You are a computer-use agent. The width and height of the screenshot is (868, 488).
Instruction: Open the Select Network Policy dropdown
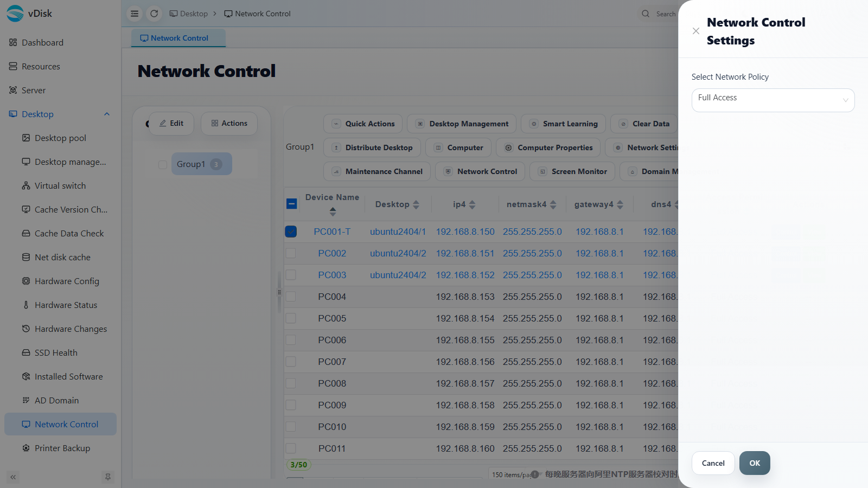pyautogui.click(x=773, y=100)
